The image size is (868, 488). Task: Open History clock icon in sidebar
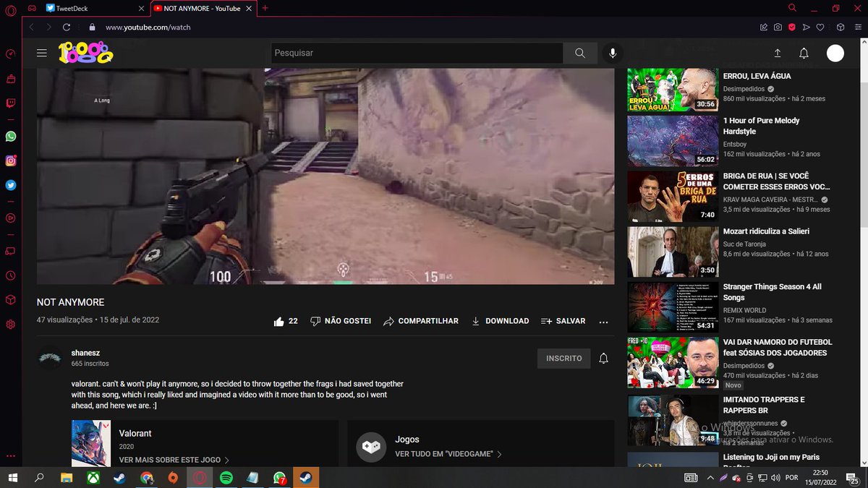pos(10,275)
